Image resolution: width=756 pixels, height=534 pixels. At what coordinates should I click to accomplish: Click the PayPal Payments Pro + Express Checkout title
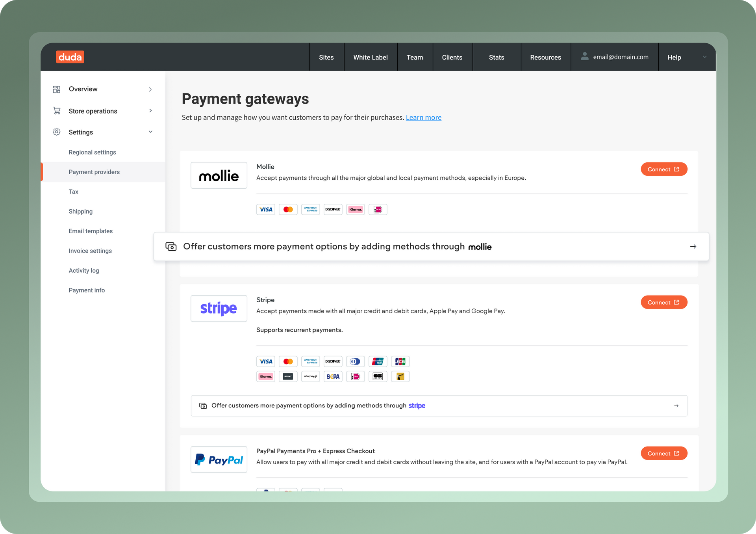point(315,451)
